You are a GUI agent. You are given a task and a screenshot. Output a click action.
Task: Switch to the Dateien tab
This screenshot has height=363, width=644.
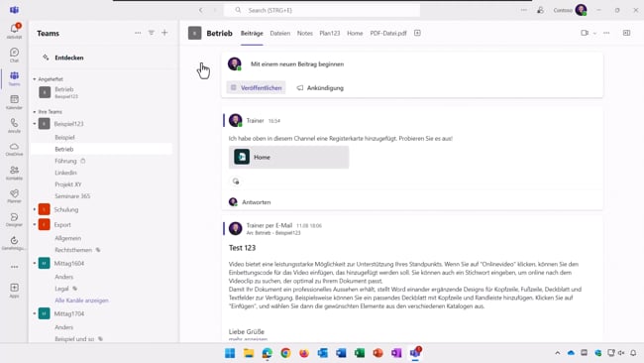tap(280, 33)
